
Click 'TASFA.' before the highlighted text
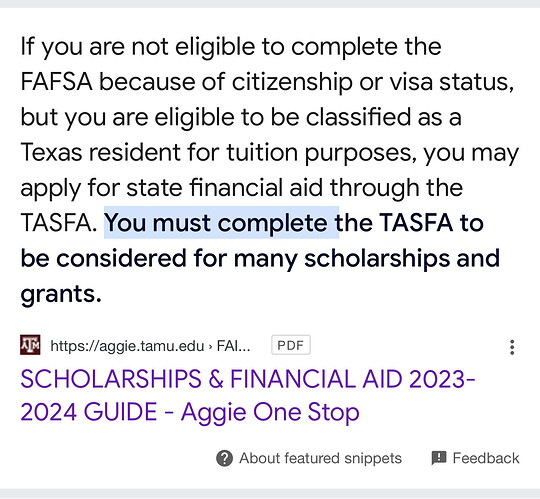(59, 223)
